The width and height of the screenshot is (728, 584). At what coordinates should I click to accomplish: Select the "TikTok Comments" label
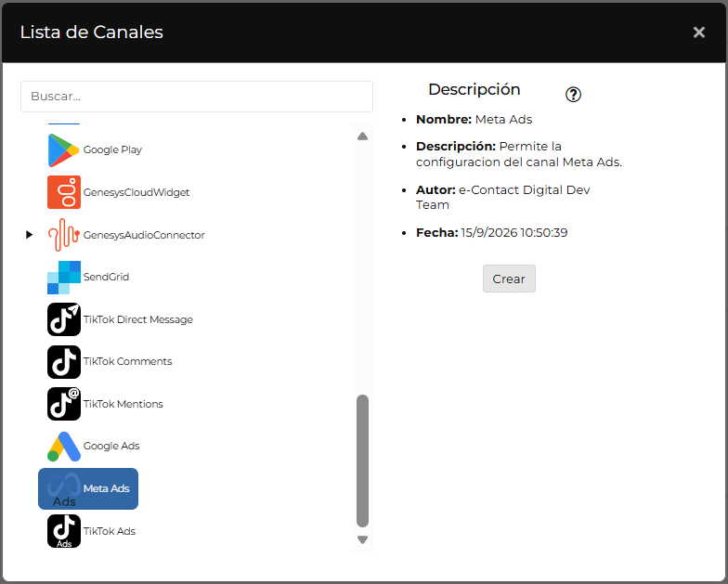click(128, 361)
